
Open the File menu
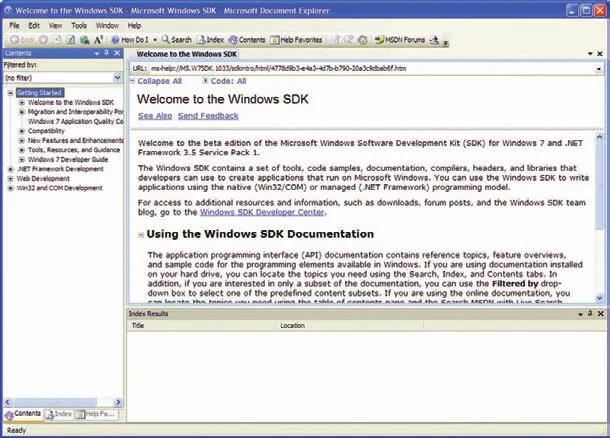(14, 26)
